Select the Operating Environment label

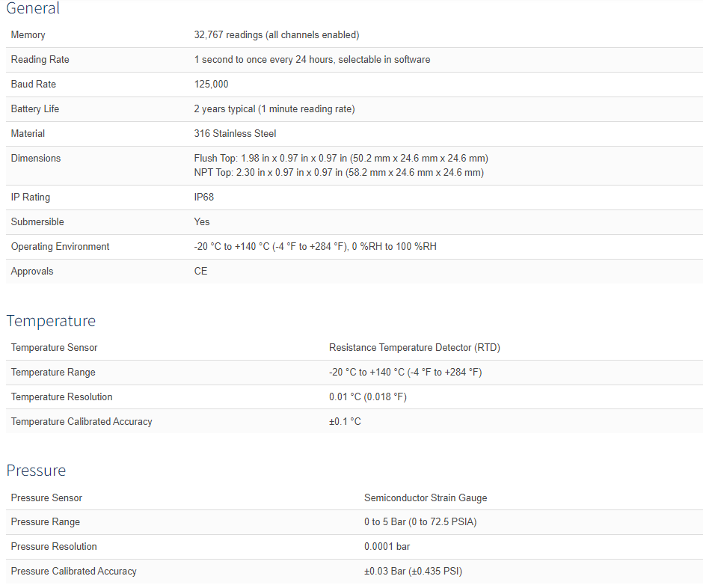coord(60,247)
